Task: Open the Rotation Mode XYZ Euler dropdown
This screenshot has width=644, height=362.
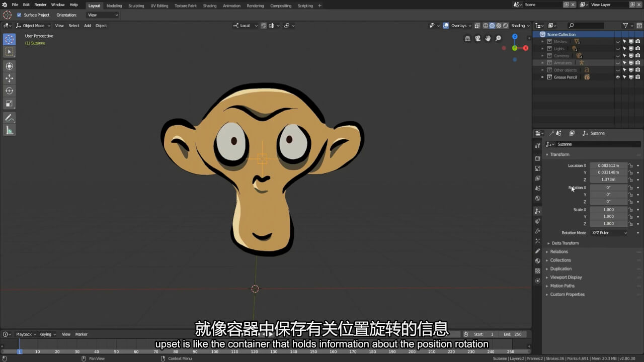Action: (x=609, y=233)
